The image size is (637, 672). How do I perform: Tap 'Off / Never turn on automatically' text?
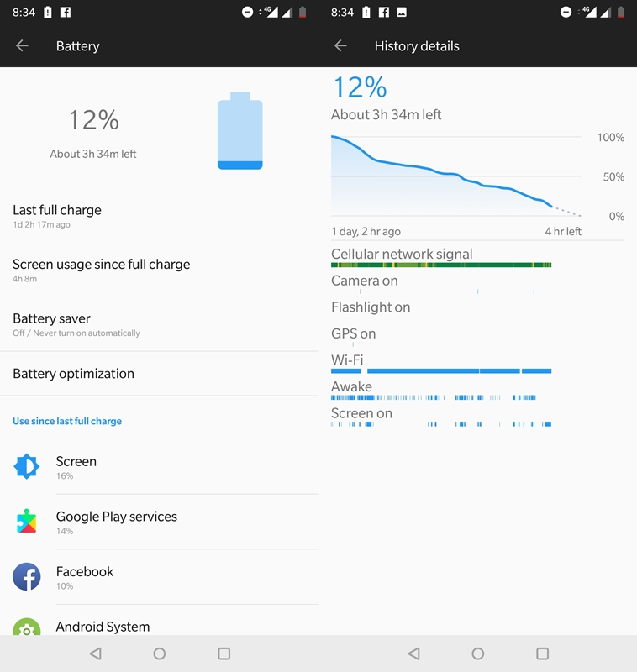click(x=76, y=333)
